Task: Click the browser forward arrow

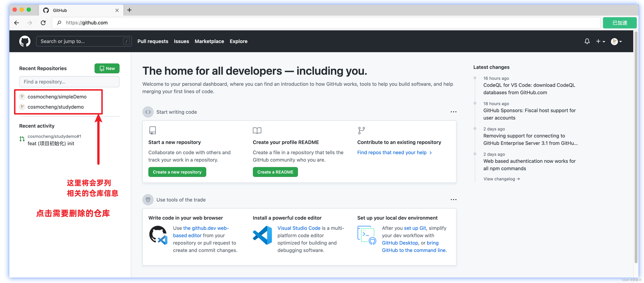Action: click(30, 23)
